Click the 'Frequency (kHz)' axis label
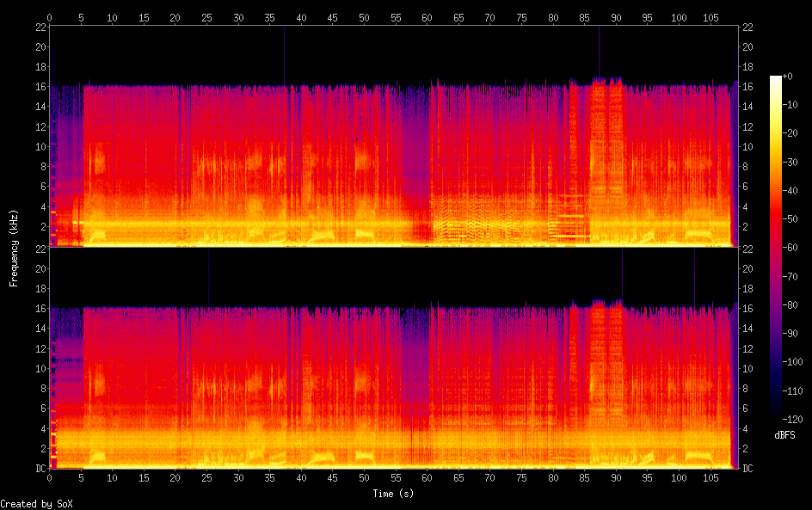This screenshot has height=510, width=812. (x=14, y=248)
